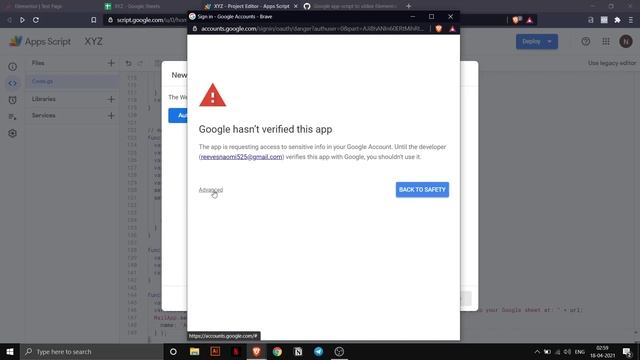Click the main window script.google.com address bar

[x=151, y=20]
